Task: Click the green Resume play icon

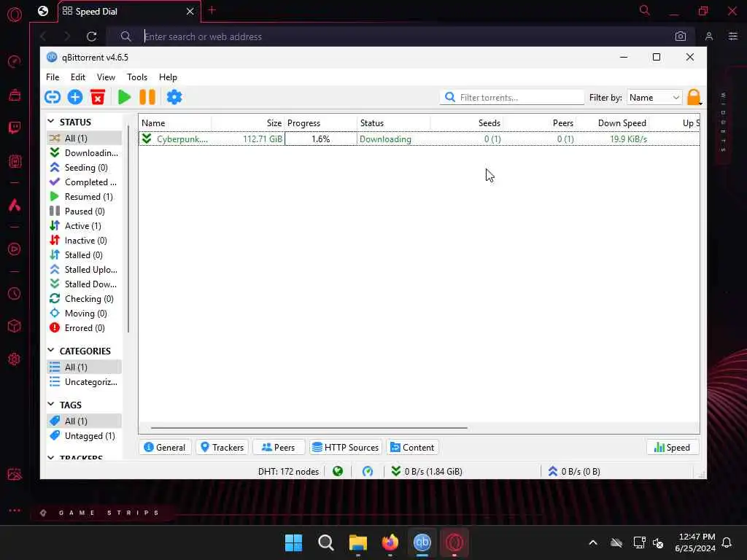Action: [124, 97]
